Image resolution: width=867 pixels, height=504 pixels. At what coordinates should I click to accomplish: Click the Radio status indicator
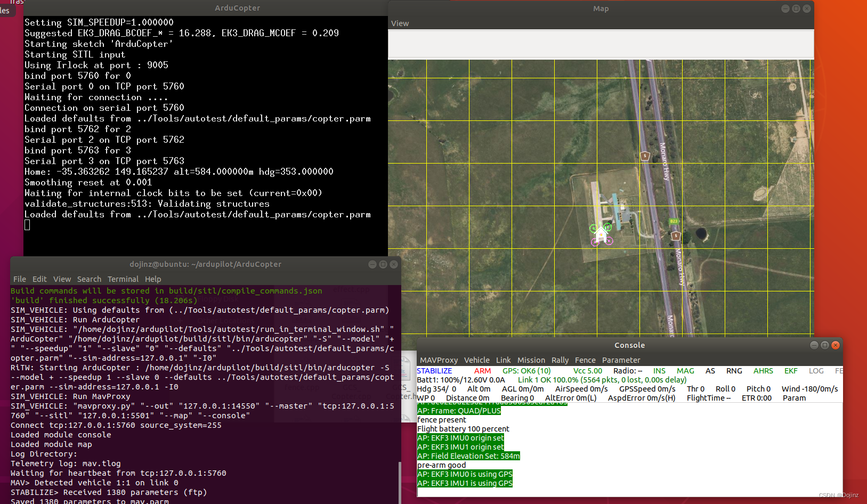click(628, 370)
